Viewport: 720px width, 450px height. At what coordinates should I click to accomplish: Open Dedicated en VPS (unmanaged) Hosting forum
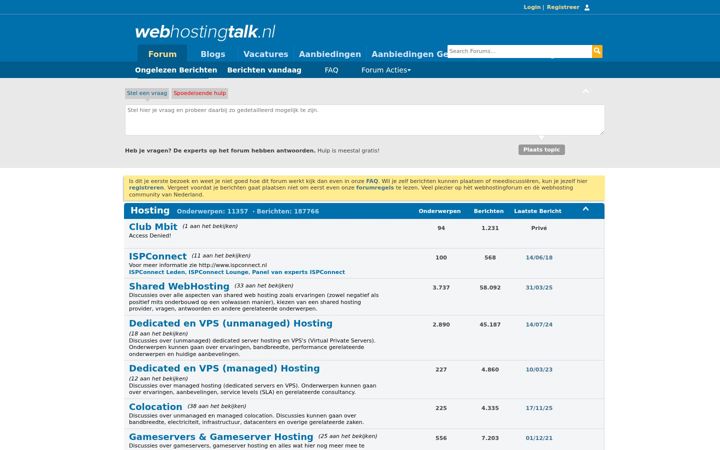point(231,323)
